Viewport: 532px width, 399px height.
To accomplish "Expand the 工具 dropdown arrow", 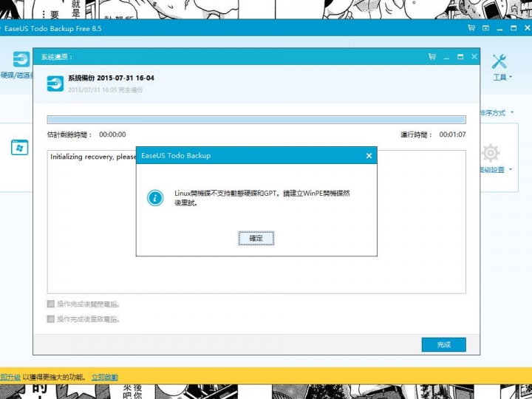I will coord(511,78).
